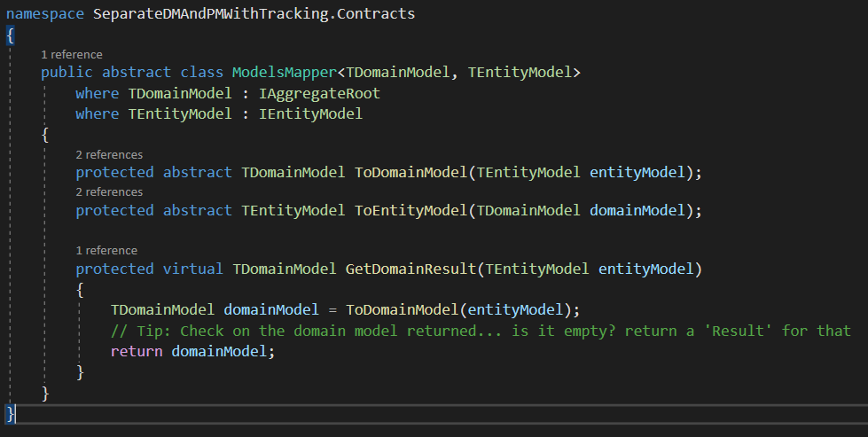Screen dimensions: 868x437
Task: Click the return keyword
Action: coord(137,352)
